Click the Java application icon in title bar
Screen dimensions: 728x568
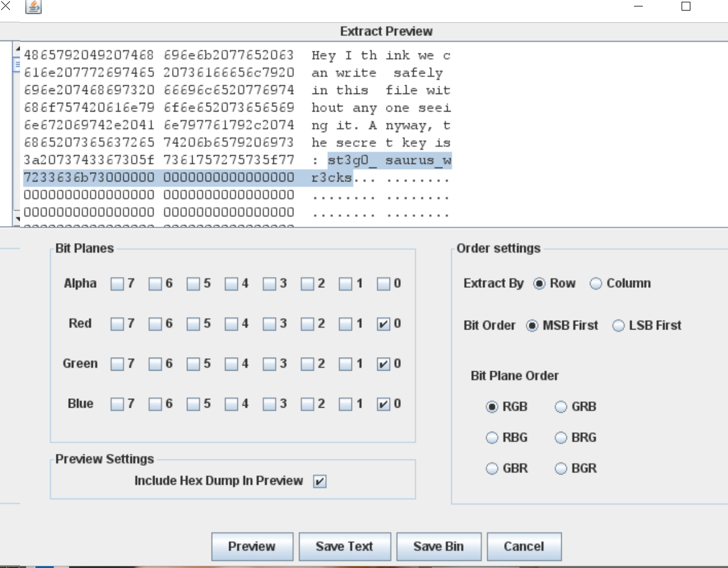pos(33,6)
